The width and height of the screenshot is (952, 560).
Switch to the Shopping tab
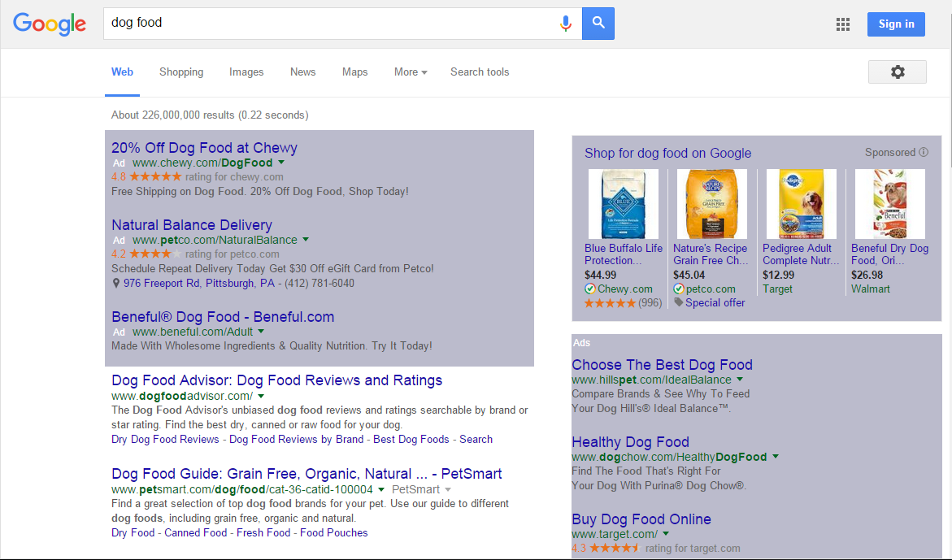click(181, 72)
